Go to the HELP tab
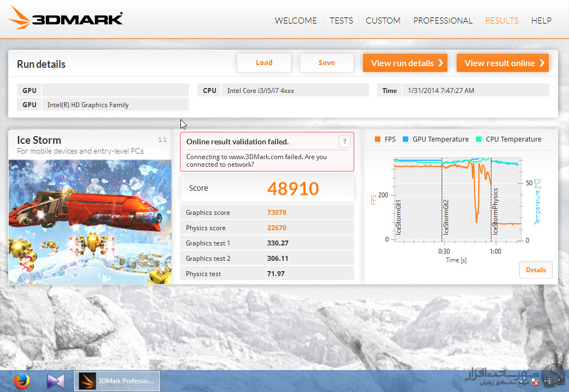Viewport: 569px width, 392px height. point(541,20)
